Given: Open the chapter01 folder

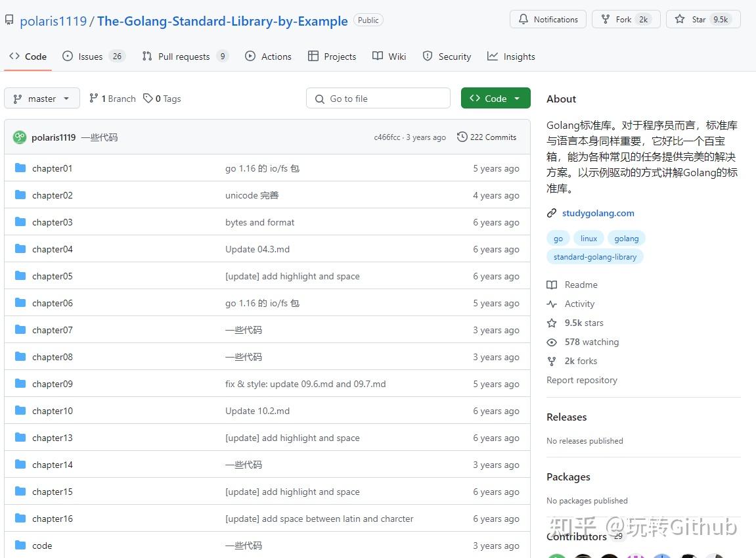Looking at the screenshot, I should (52, 168).
